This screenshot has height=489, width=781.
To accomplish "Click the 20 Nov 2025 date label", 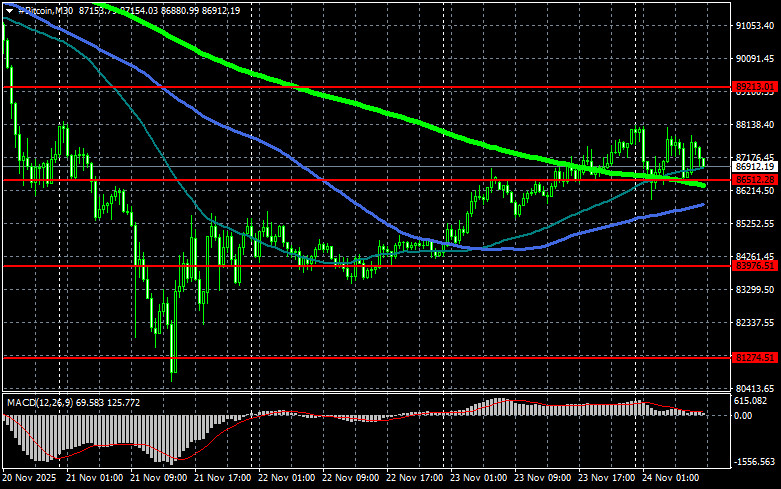I will pyautogui.click(x=29, y=478).
